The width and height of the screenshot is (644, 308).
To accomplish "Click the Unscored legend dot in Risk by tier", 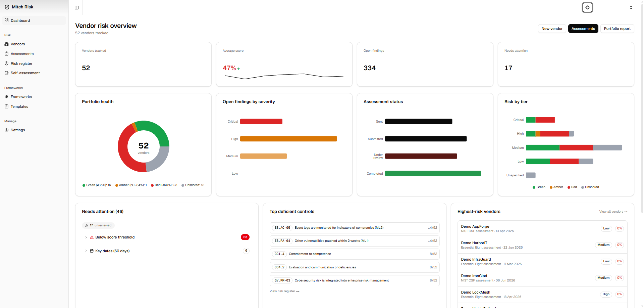I will point(583,187).
